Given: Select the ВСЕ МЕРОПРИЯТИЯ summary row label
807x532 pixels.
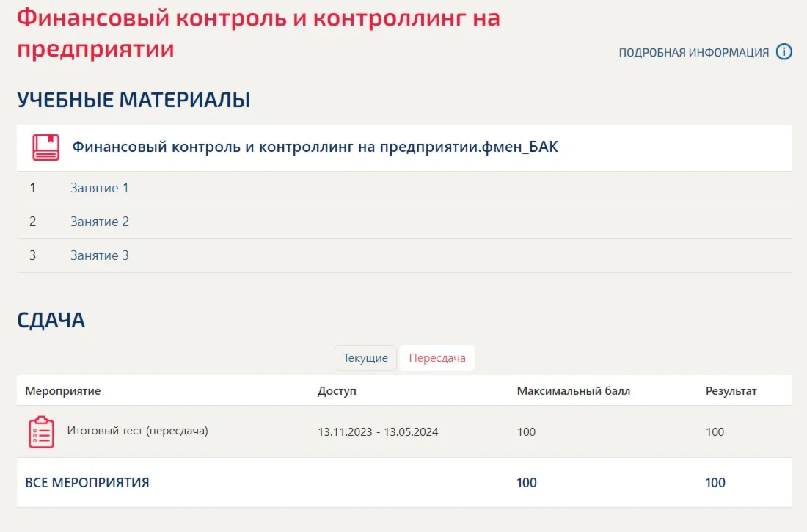Looking at the screenshot, I should pyautogui.click(x=87, y=483).
